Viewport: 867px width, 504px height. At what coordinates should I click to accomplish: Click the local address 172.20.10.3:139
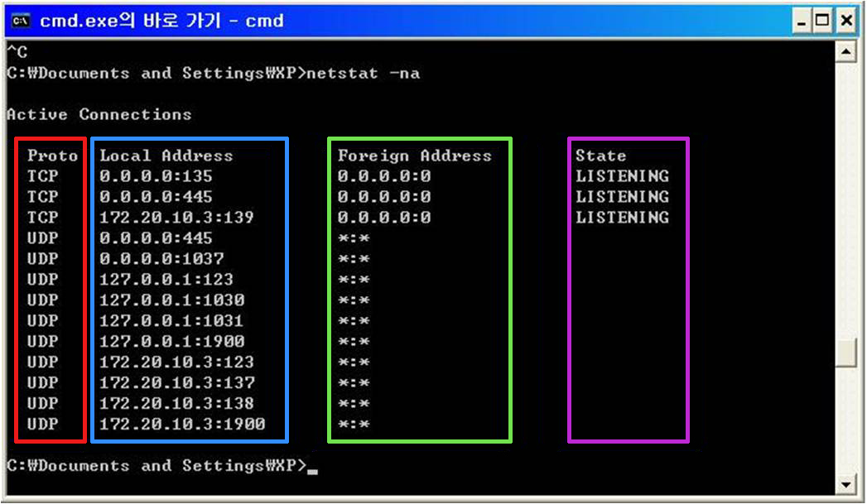point(176,218)
